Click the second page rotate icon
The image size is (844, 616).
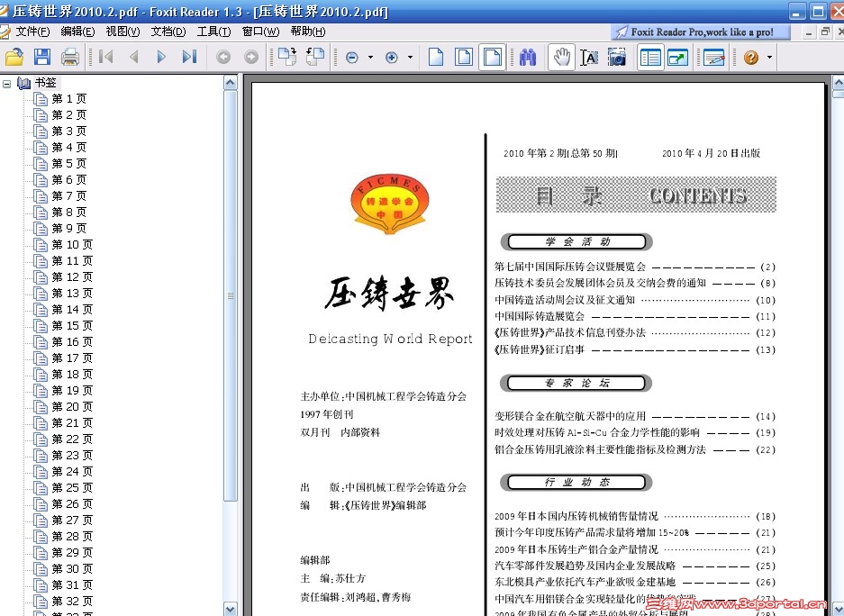[x=315, y=57]
